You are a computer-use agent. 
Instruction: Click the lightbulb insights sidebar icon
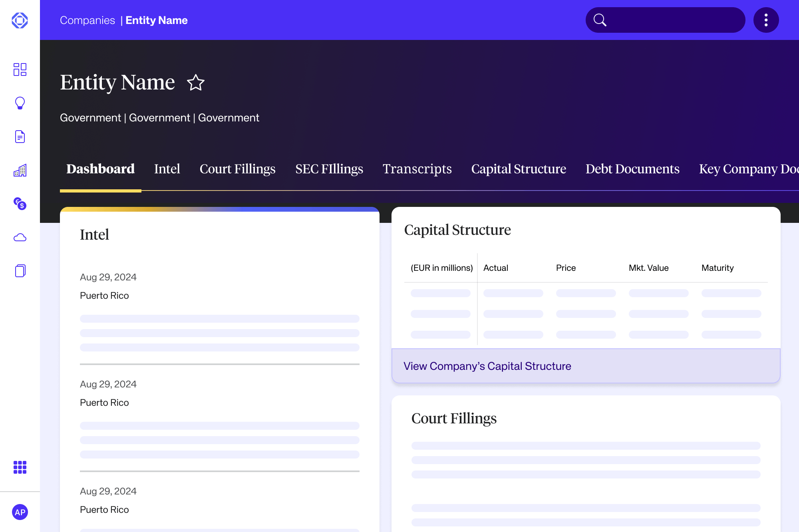pyautogui.click(x=20, y=103)
